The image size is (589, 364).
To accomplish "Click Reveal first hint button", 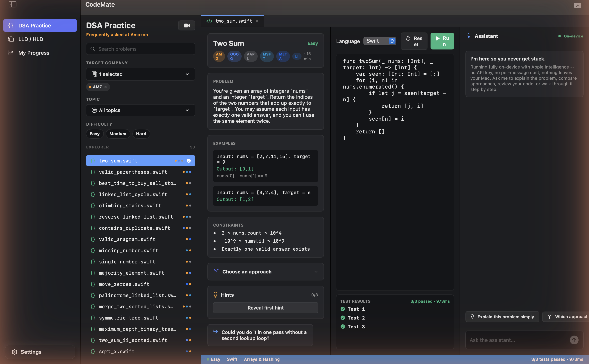I will tap(265, 308).
